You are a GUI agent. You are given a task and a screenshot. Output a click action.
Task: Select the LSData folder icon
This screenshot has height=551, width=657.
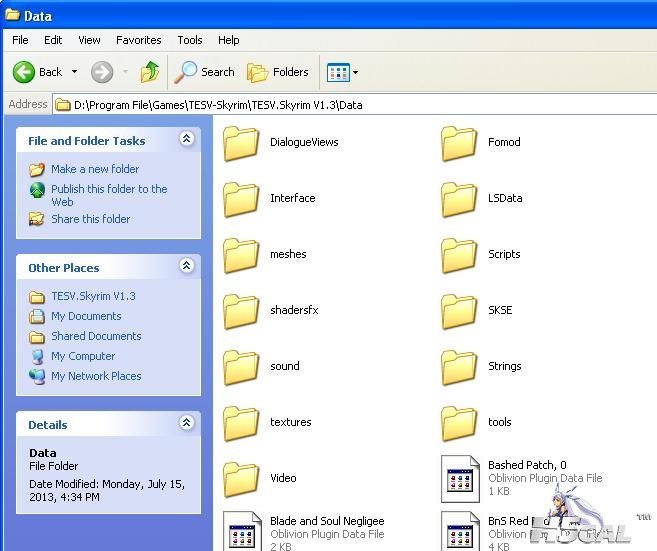(459, 199)
